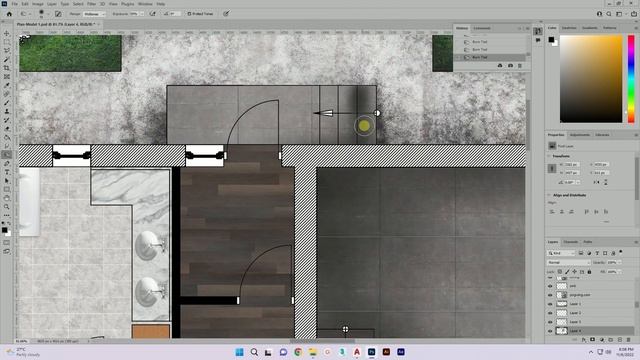Switch to the Channels tab
Viewport: 640px width, 360px height.
coord(571,242)
